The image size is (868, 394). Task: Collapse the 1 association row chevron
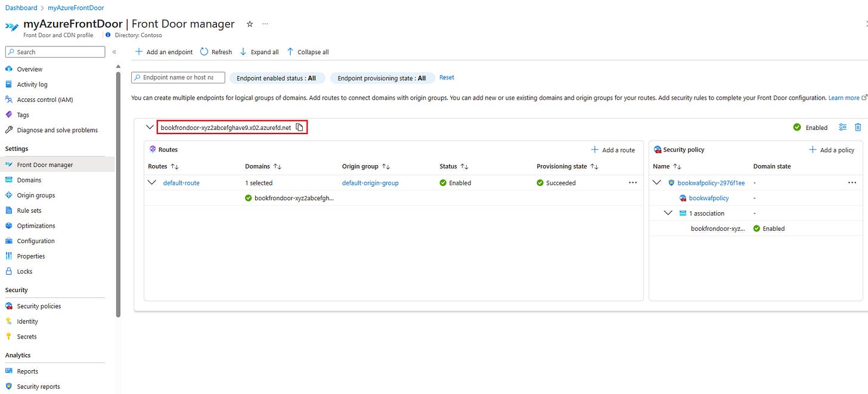pos(668,213)
